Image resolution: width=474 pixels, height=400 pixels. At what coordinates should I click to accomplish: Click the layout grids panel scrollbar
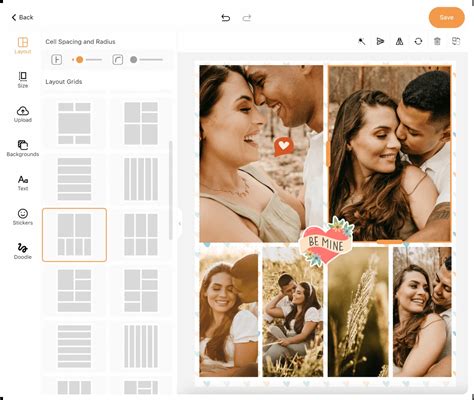pos(171,190)
